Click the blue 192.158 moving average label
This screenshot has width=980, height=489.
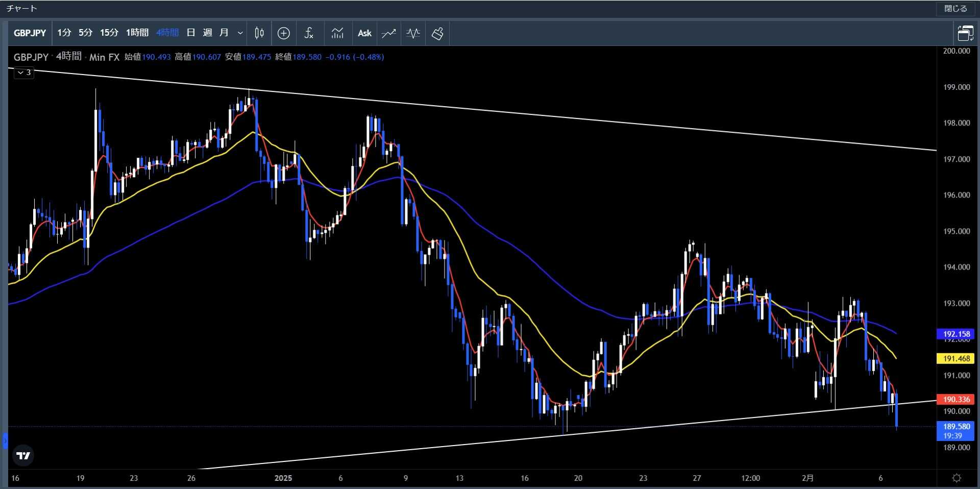[x=955, y=334]
